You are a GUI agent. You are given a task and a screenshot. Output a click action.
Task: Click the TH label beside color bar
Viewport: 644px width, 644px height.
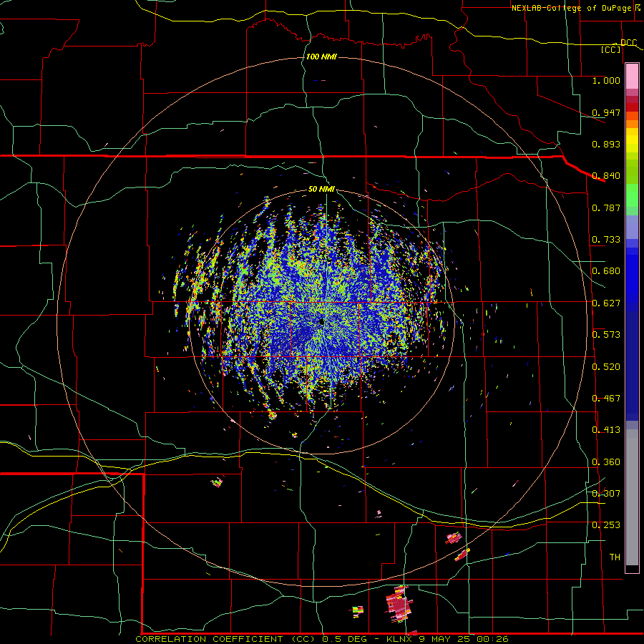[615, 557]
